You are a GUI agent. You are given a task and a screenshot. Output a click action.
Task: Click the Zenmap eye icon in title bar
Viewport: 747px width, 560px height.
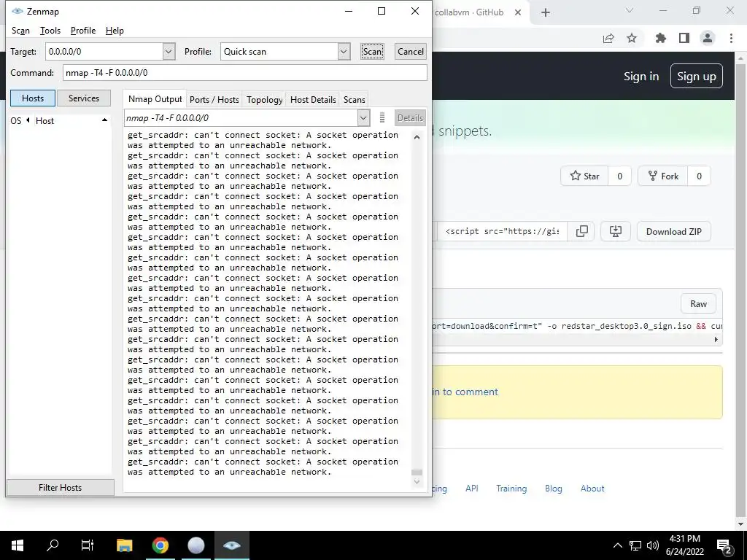click(18, 11)
